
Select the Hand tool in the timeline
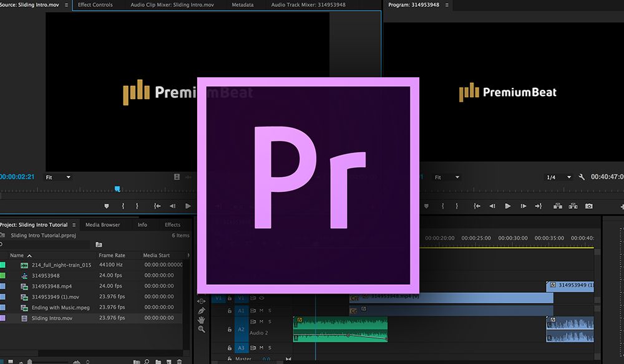click(200, 320)
